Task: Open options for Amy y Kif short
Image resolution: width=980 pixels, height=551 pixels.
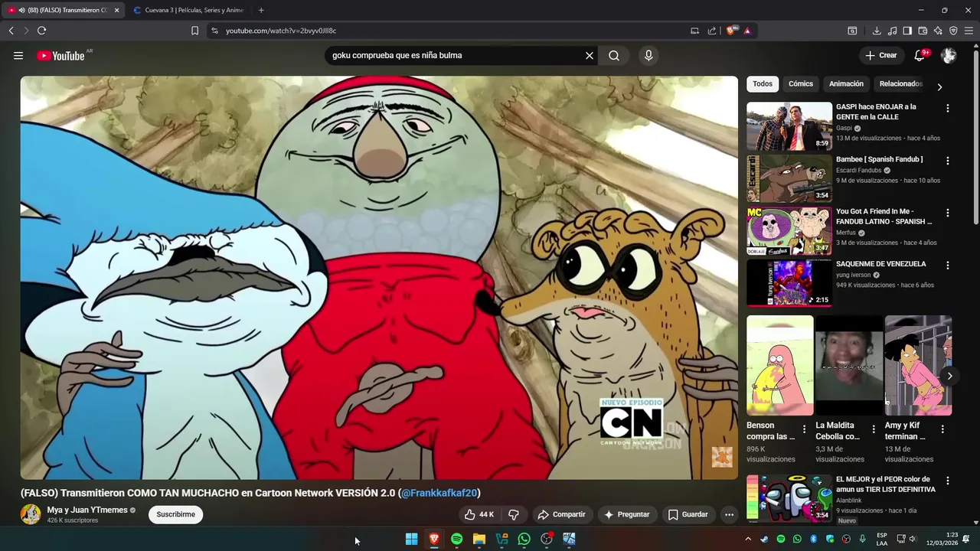Action: pyautogui.click(x=942, y=429)
